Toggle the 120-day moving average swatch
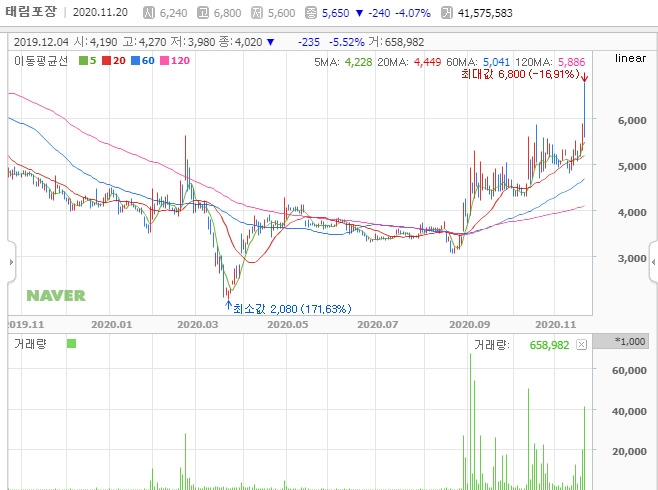The image size is (658, 490). 164,61
